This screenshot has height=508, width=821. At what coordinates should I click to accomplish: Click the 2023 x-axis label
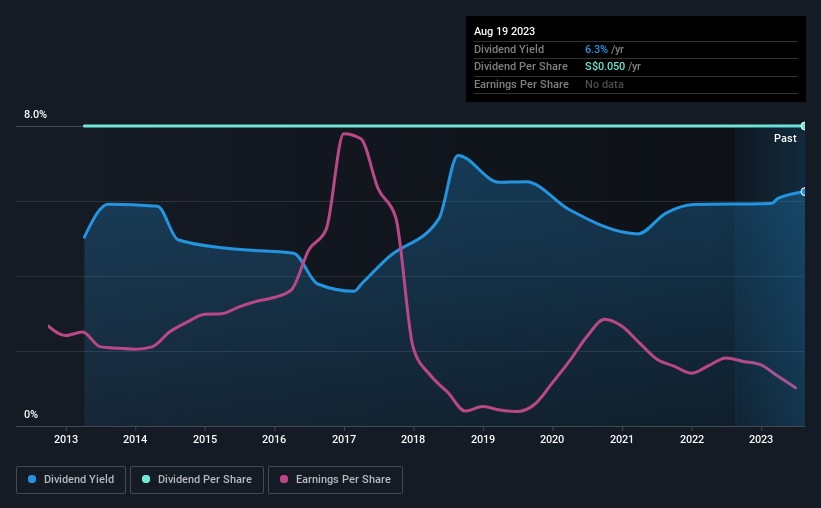pos(761,439)
